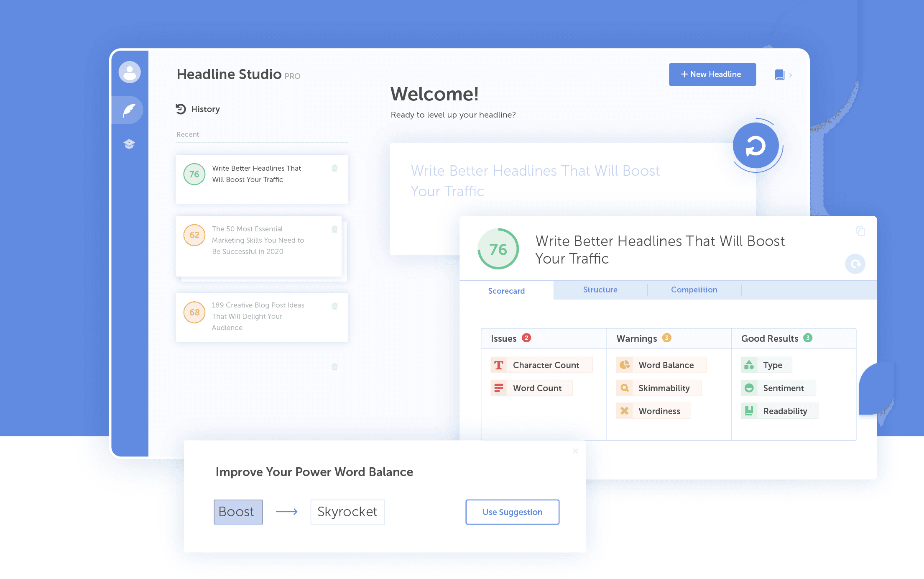Delete the '50 Most Essential' history entry
This screenshot has height=579, width=924.
click(334, 229)
